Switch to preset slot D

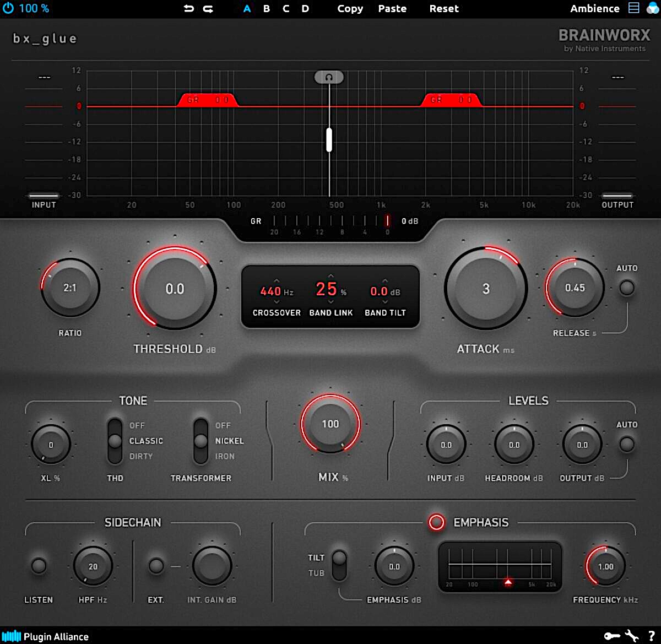(x=305, y=9)
